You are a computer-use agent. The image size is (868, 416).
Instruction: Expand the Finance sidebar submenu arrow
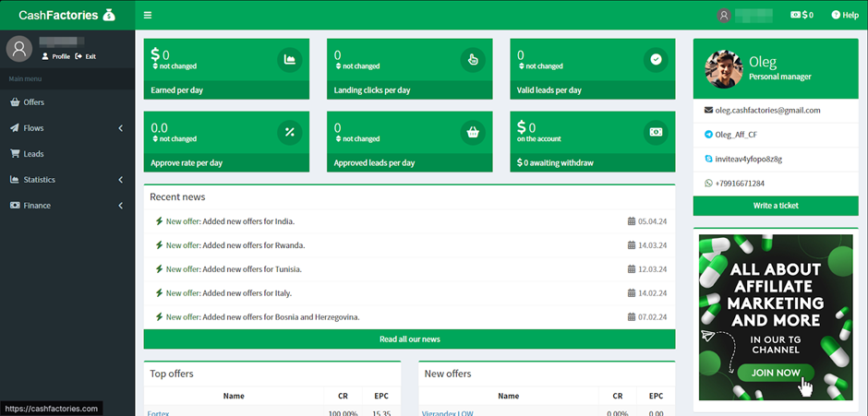(121, 206)
